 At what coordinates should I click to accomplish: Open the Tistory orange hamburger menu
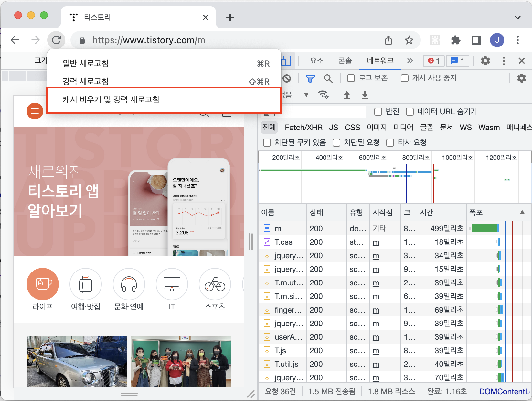click(x=35, y=111)
